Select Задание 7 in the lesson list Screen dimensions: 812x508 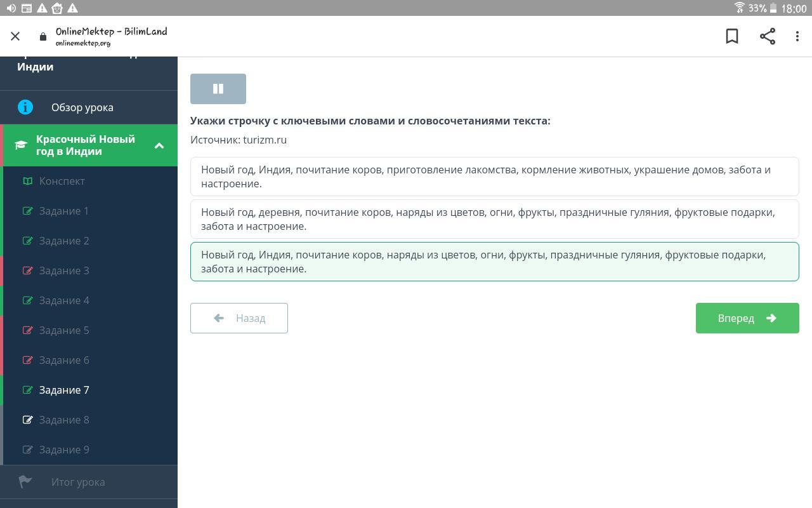click(63, 390)
